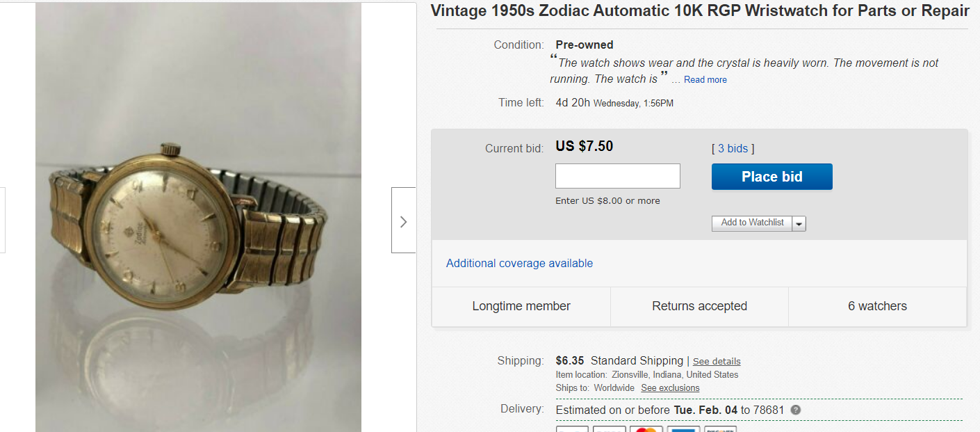The image size is (980, 432).
Task: Add this watch to Watchlist
Action: point(752,223)
